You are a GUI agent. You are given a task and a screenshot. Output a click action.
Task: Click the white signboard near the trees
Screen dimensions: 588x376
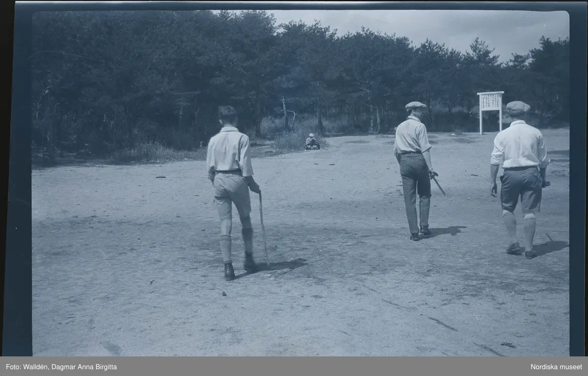click(490, 102)
